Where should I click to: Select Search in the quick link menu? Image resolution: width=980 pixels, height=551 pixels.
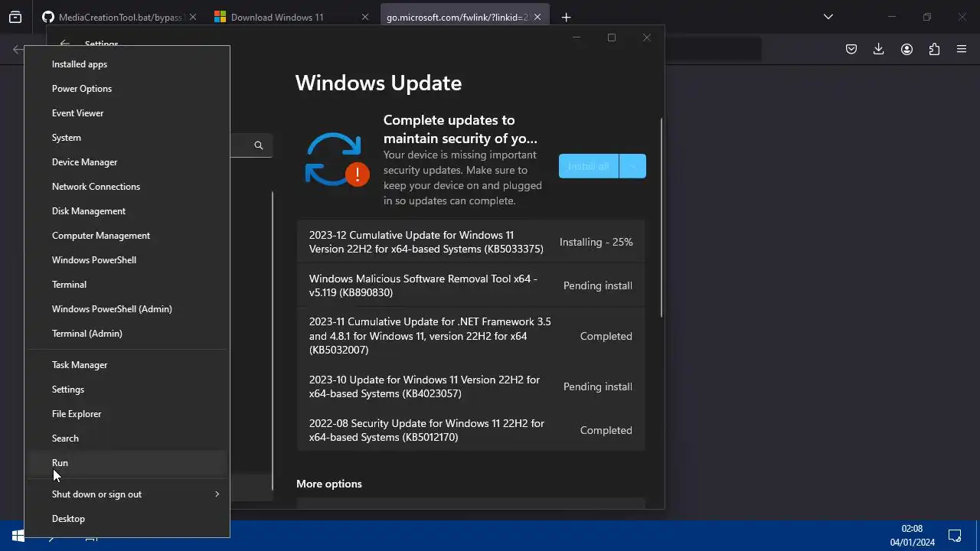coord(127,439)
